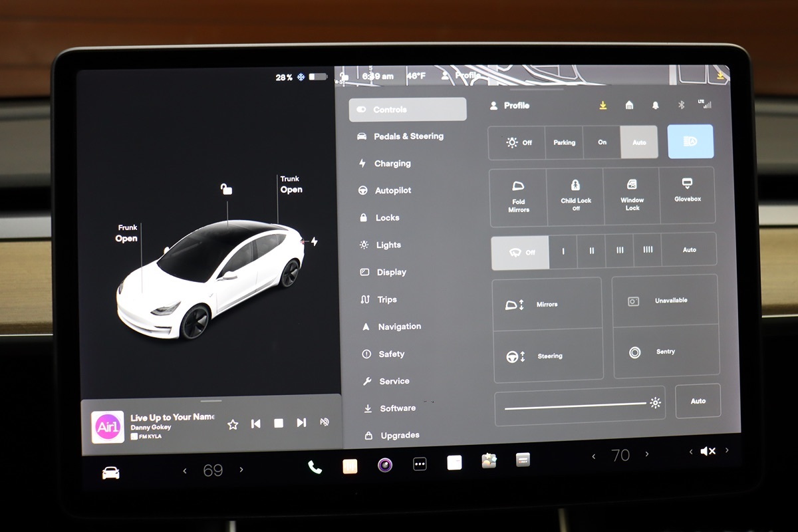
Task: Favorite the song with the star icon
Action: pos(233,424)
